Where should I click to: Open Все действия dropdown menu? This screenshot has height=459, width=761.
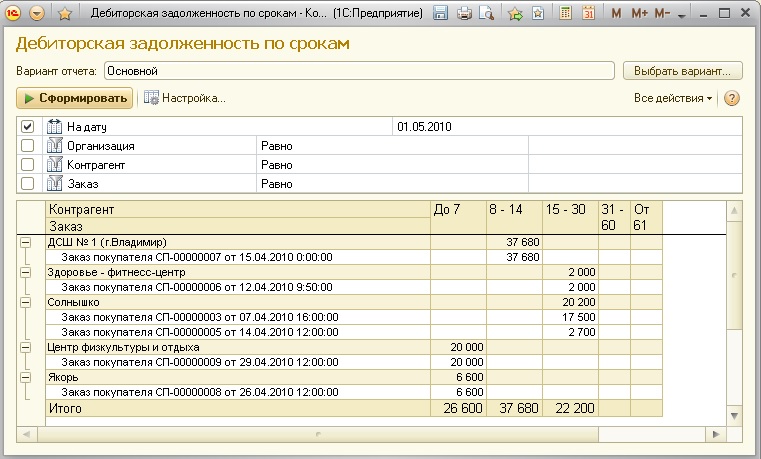click(673, 98)
